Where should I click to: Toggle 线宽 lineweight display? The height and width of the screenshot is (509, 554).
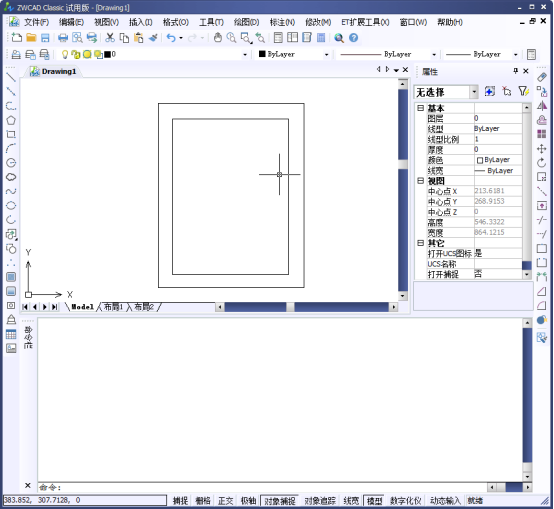(x=351, y=501)
